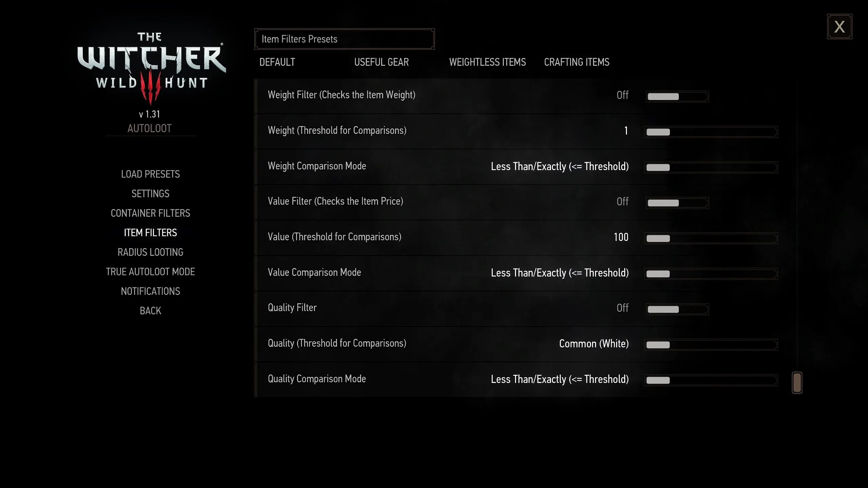Drag the Weight Threshold slider

[x=658, y=131]
